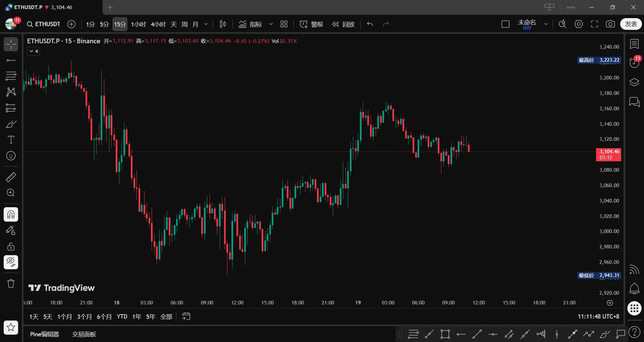
Task: Expand the interval dropdown list
Action: tap(206, 24)
